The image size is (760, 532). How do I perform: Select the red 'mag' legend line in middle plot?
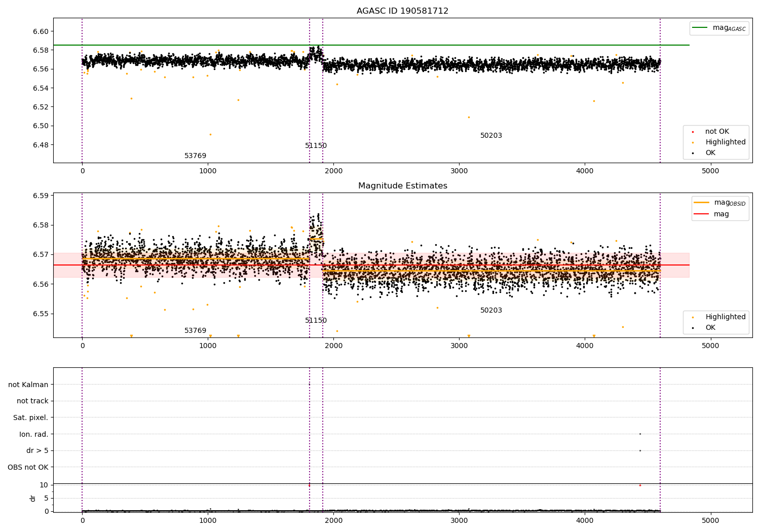(x=702, y=214)
